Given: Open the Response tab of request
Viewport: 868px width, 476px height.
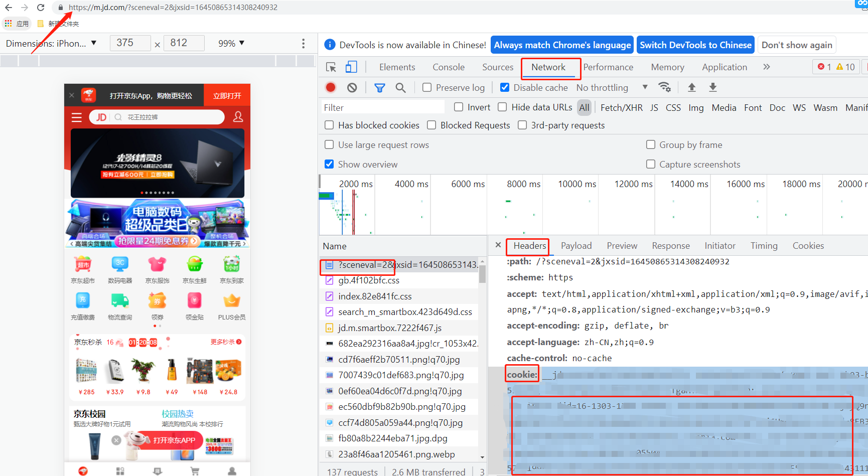Looking at the screenshot, I should (x=671, y=246).
